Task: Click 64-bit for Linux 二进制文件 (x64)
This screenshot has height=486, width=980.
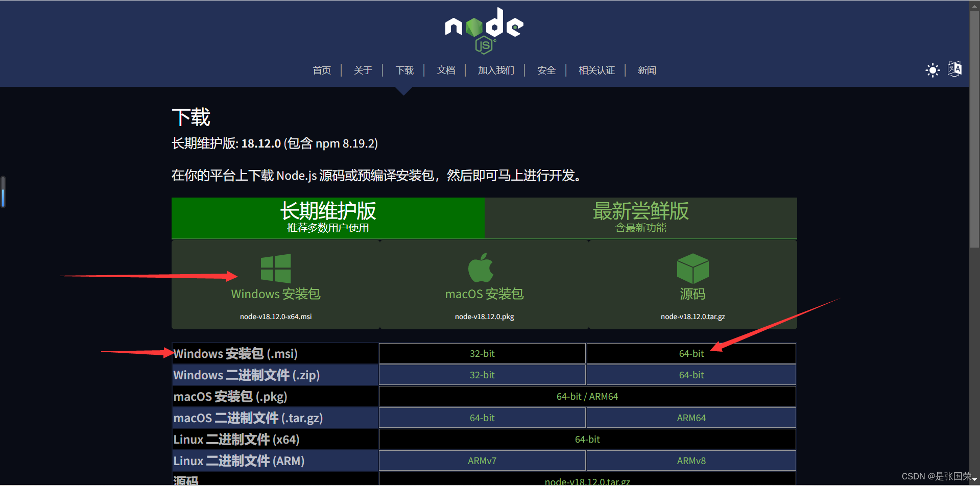Action: coord(587,439)
